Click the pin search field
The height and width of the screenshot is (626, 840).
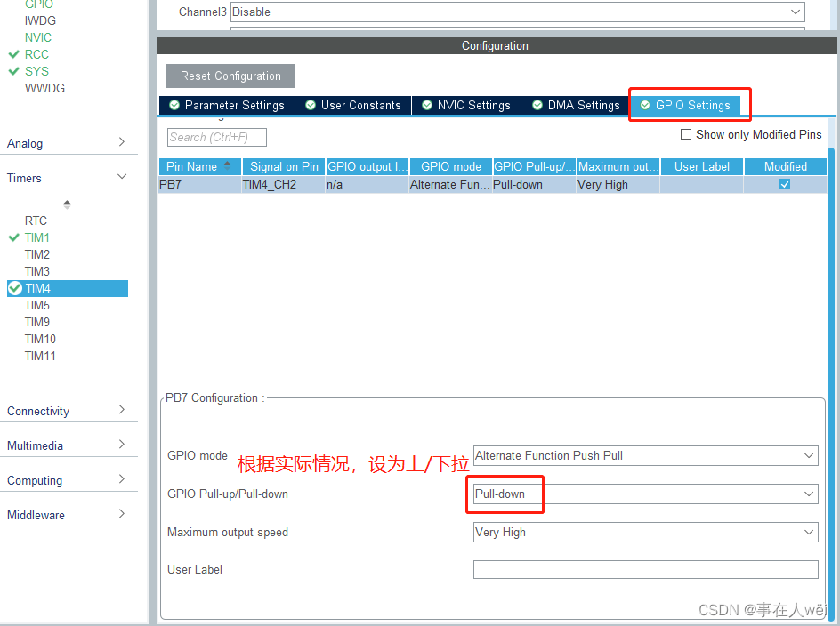coord(217,137)
